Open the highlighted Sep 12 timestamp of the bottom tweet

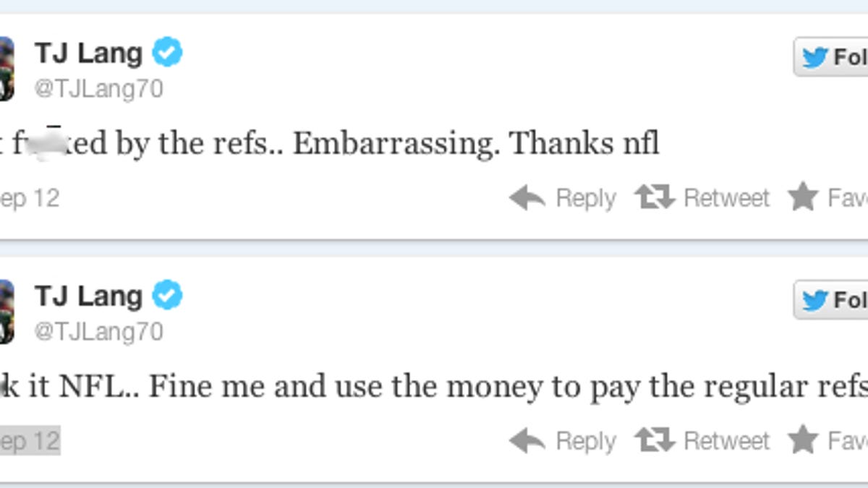pos(29,441)
